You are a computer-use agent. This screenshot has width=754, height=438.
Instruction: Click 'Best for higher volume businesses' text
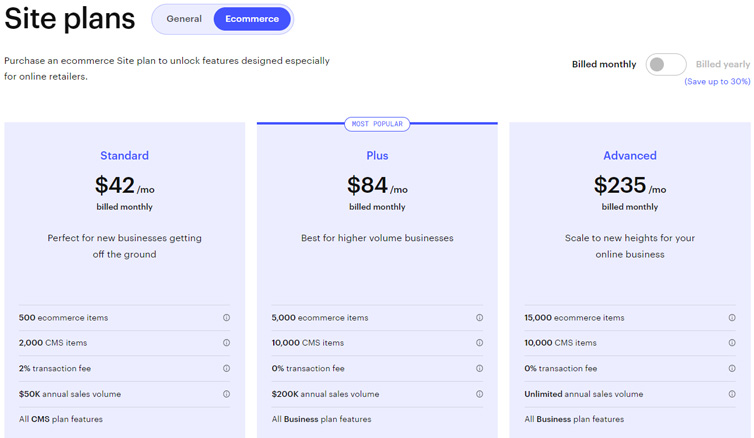click(x=377, y=238)
